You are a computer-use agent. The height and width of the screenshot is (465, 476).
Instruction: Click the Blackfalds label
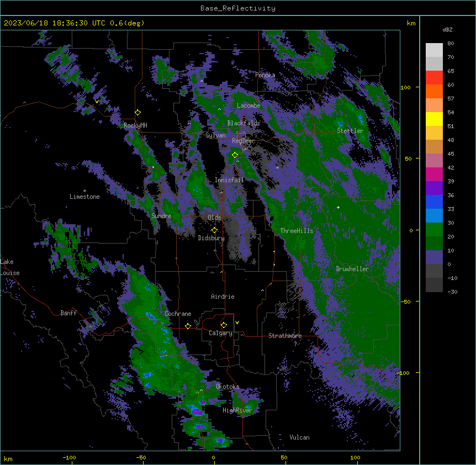[x=244, y=123]
